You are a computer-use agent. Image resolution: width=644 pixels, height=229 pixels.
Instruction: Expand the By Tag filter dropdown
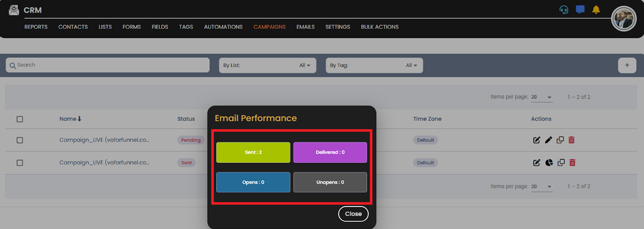pyautogui.click(x=374, y=65)
